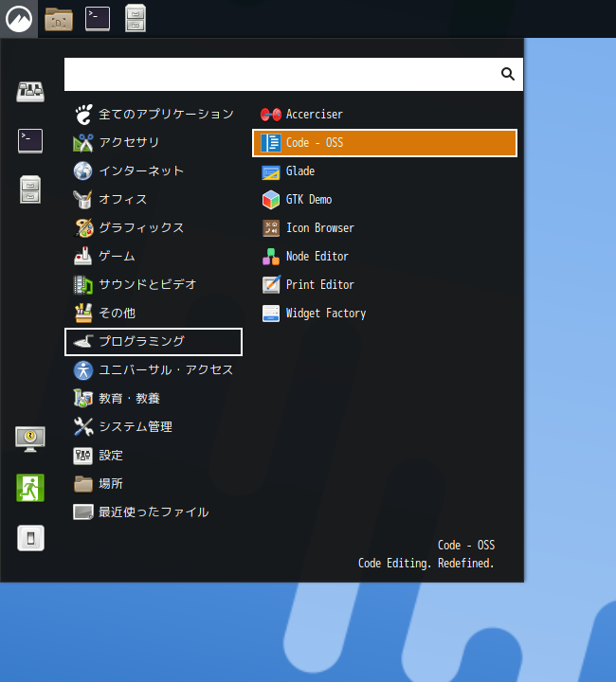This screenshot has width=616, height=682.
Task: Select the プログラミング category
Action: coord(154,342)
